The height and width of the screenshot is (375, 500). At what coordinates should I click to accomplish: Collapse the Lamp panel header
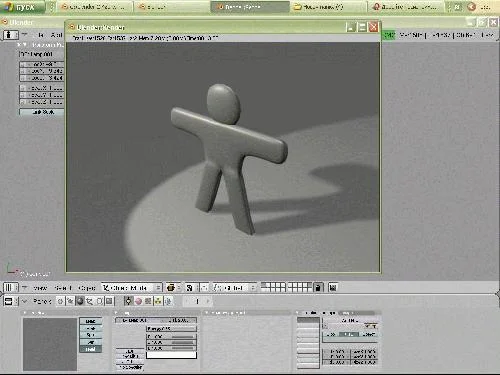(116, 313)
